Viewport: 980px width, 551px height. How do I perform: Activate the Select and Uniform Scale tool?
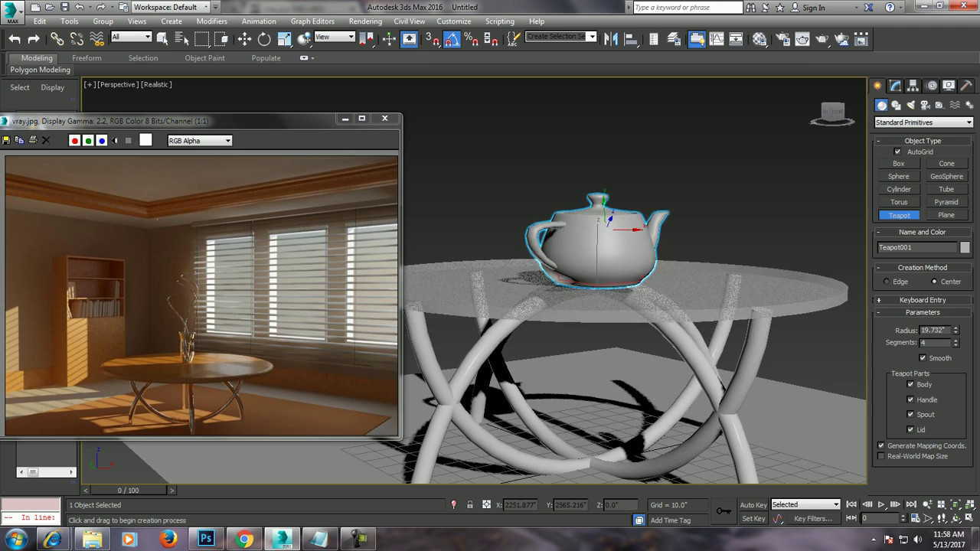pyautogui.click(x=284, y=39)
